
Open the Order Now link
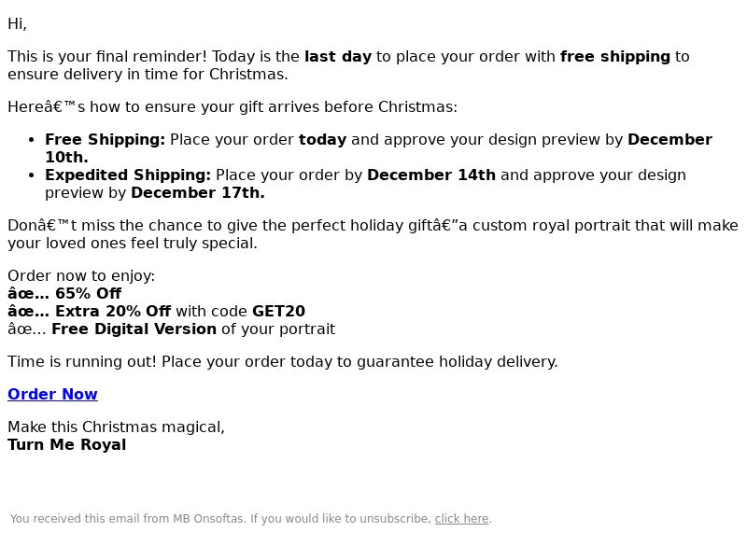pyautogui.click(x=52, y=394)
